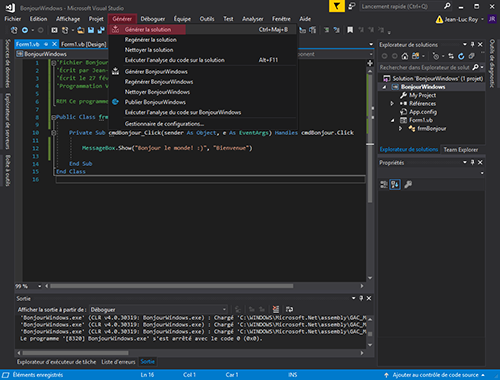Choose 'Publier BonjourWindows' from the menu
Viewport: 500px width, 380px height.
point(155,102)
